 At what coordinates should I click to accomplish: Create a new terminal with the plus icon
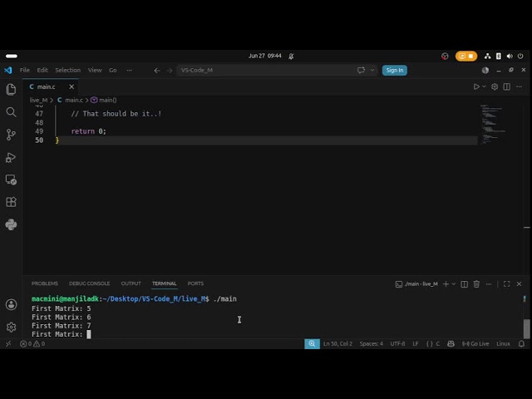coord(446,284)
